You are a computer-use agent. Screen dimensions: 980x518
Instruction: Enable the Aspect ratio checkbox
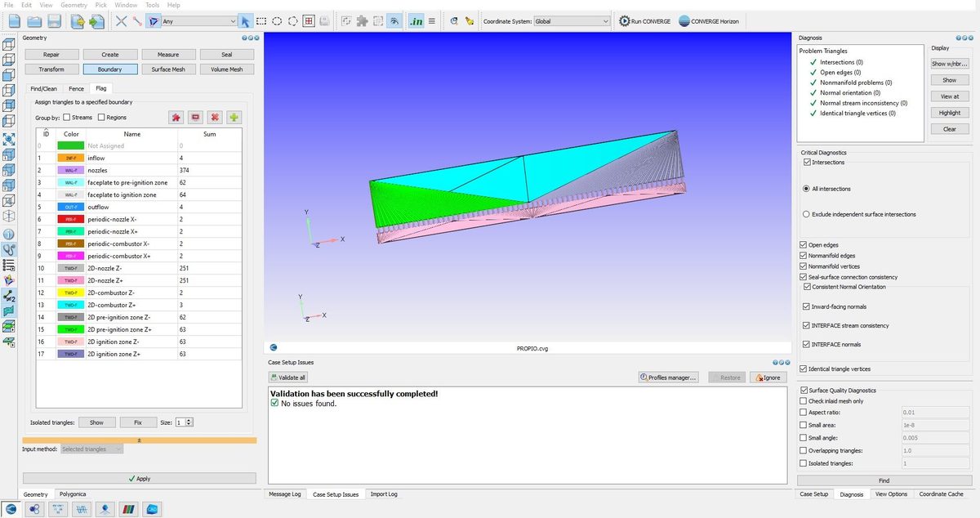[x=804, y=413]
